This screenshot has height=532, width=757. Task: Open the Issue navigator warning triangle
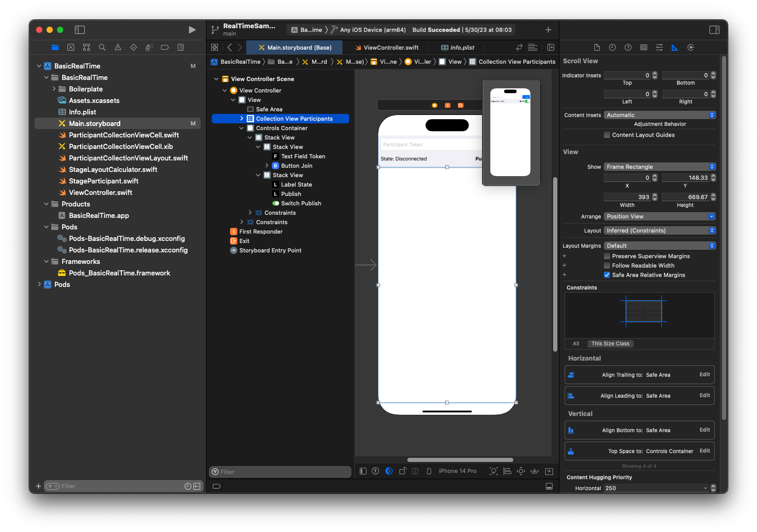click(x=118, y=47)
